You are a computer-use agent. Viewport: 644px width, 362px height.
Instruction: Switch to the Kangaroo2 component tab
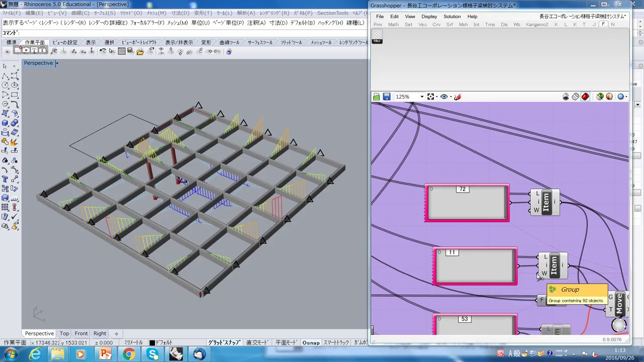point(537,25)
